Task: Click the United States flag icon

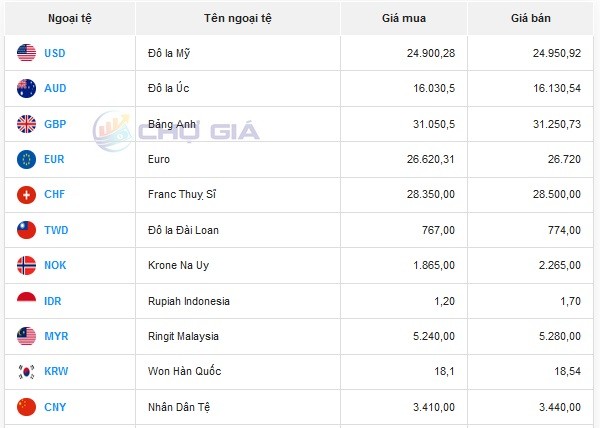Action: click(x=27, y=53)
